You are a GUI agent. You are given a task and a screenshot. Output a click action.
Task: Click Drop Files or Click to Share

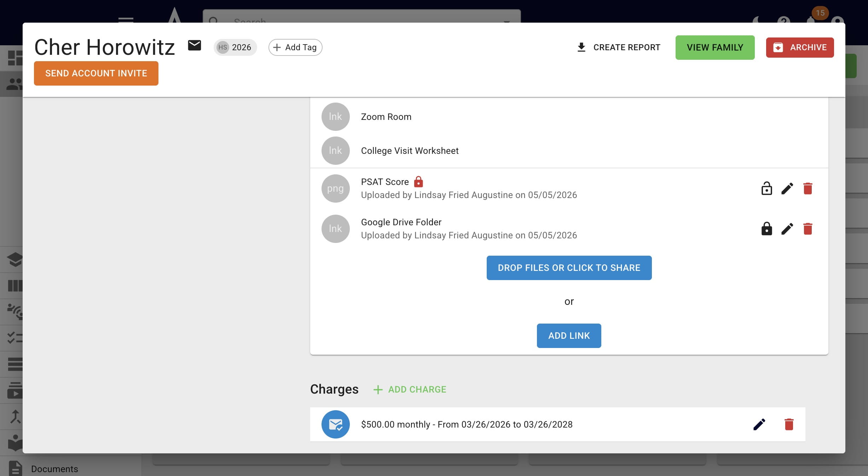coord(569,268)
